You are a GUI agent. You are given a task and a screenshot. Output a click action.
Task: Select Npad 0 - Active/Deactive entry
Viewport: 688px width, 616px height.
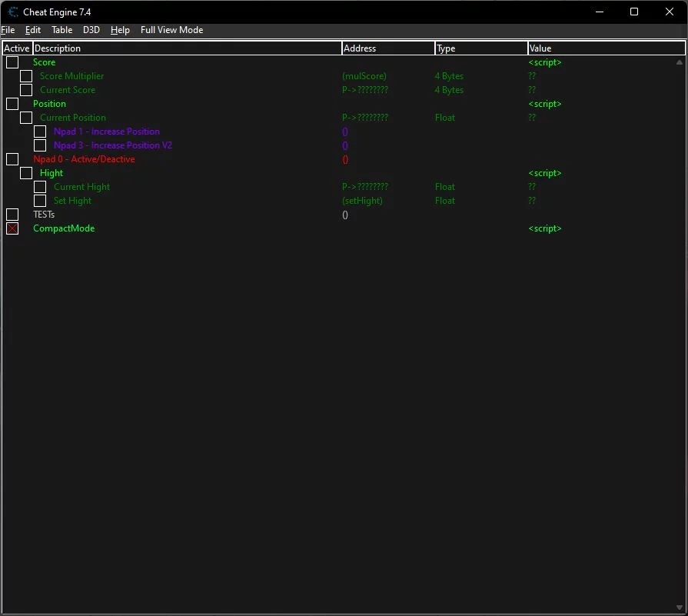point(85,159)
